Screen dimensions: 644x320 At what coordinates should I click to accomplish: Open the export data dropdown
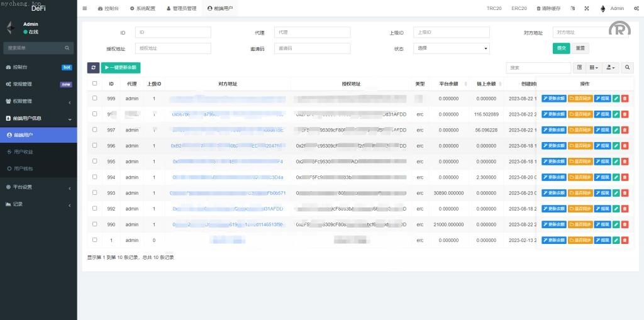click(x=611, y=67)
